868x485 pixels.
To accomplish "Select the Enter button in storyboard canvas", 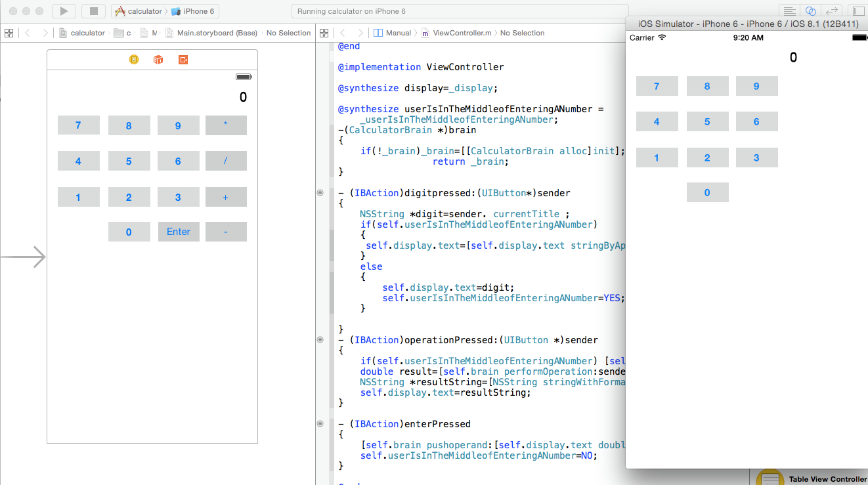I will pos(179,232).
